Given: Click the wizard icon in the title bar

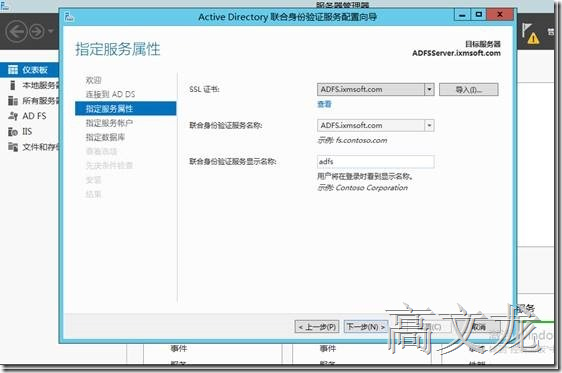Looking at the screenshot, I should coord(69,17).
